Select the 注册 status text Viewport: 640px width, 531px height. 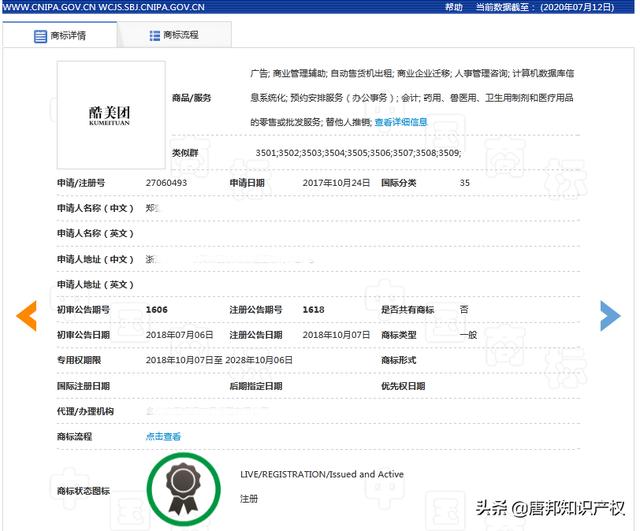tap(249, 498)
